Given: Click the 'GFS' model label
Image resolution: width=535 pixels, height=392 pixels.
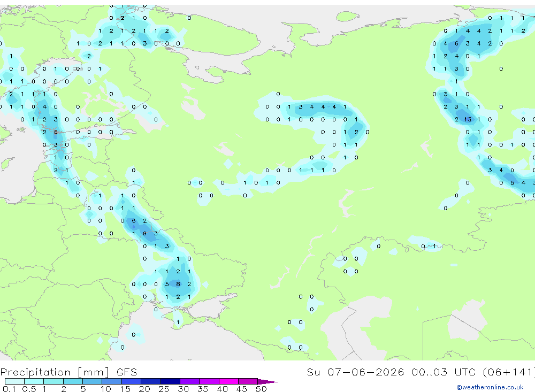Looking at the screenshot, I should [127, 372].
